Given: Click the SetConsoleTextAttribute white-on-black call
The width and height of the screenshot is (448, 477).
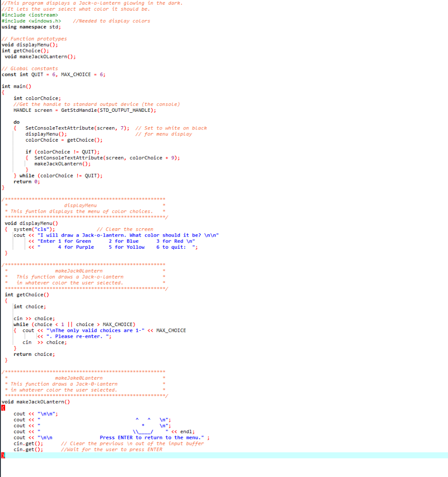Looking at the screenshot, I should 75,128.
